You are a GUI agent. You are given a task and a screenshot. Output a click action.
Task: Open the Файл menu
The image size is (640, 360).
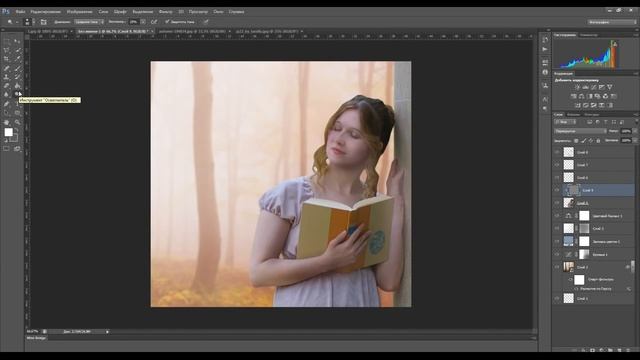pyautogui.click(x=20, y=12)
